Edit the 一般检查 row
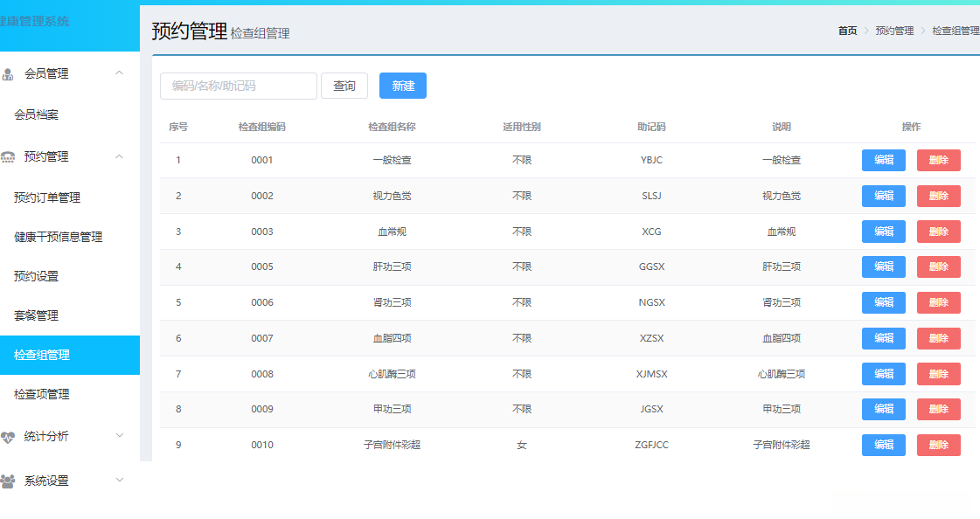 (x=884, y=161)
